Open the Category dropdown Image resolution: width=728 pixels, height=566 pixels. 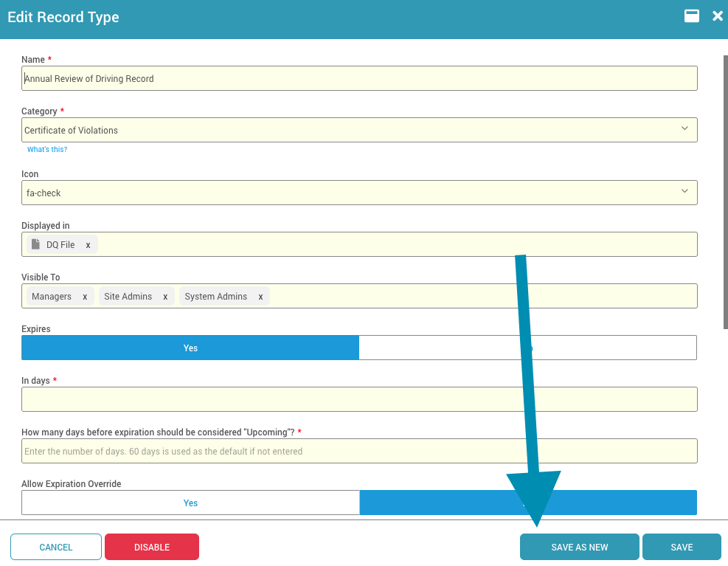[x=359, y=130]
